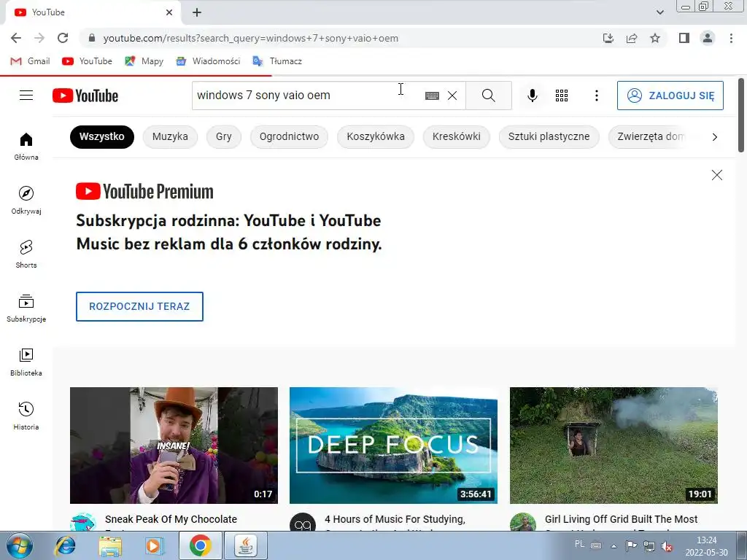
Task: Open the Sneak Peak chocolate video thumbnail
Action: click(174, 446)
